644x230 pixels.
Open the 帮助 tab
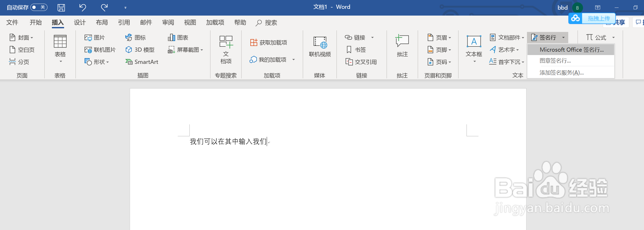(240, 23)
